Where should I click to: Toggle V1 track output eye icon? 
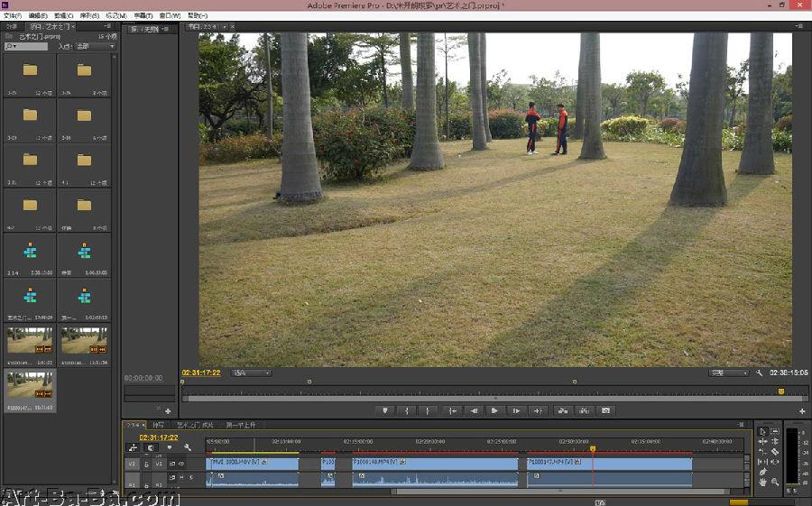pyautogui.click(x=181, y=464)
